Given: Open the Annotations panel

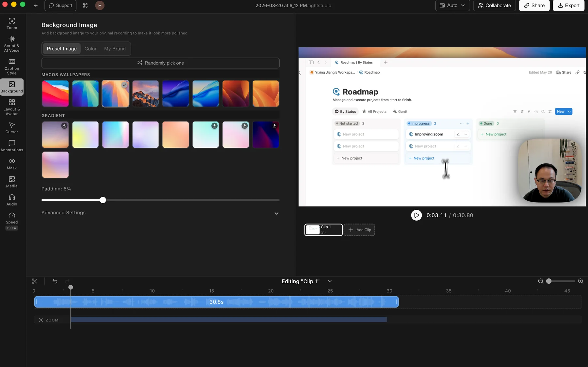Looking at the screenshot, I should 12,146.
